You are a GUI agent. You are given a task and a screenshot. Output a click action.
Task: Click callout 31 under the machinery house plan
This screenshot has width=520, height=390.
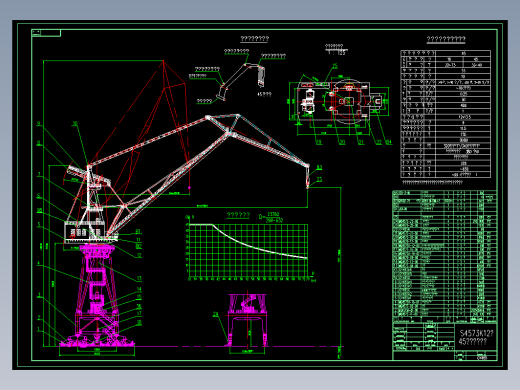coord(361,142)
